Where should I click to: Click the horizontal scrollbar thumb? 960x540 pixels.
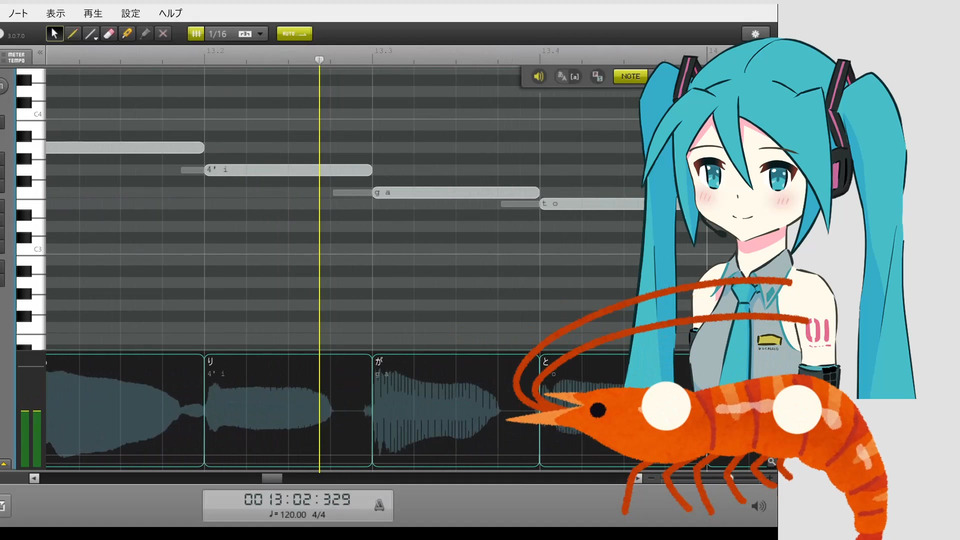[272, 478]
